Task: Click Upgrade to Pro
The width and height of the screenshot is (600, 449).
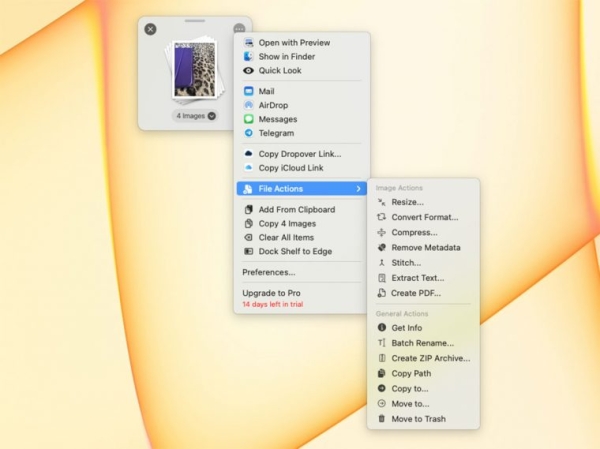Action: point(271,293)
